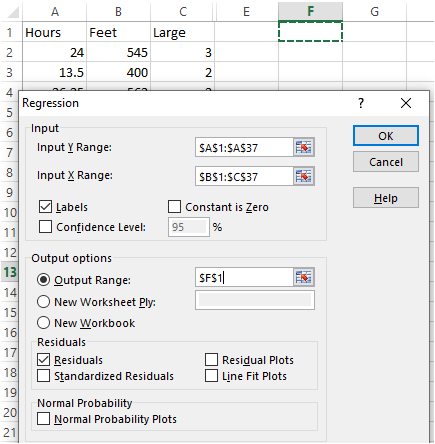The width and height of the screenshot is (435, 444).
Task: Click cell with value 13.5
Action: pyautogui.click(x=55, y=72)
